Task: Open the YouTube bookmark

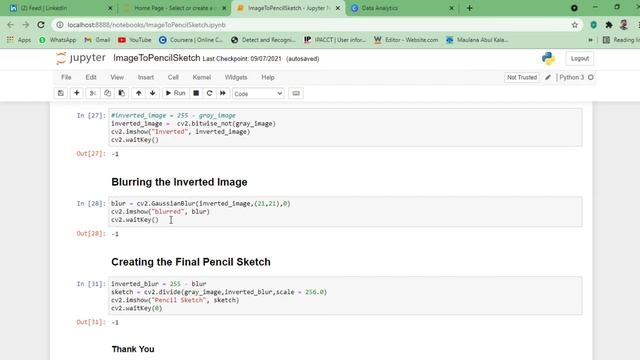Action: click(134, 40)
